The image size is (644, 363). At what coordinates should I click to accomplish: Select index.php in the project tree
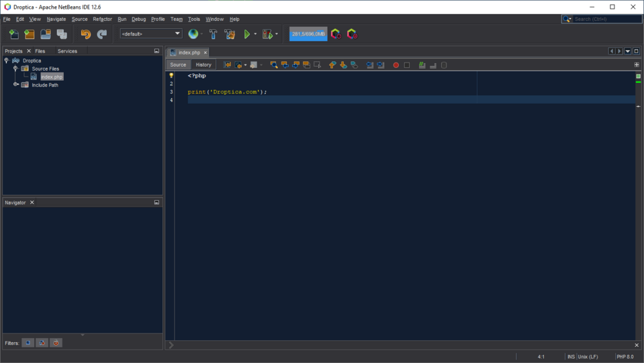(52, 77)
